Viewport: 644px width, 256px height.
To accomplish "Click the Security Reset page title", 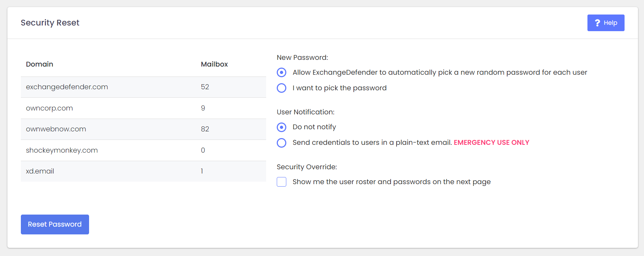I will pos(50,23).
